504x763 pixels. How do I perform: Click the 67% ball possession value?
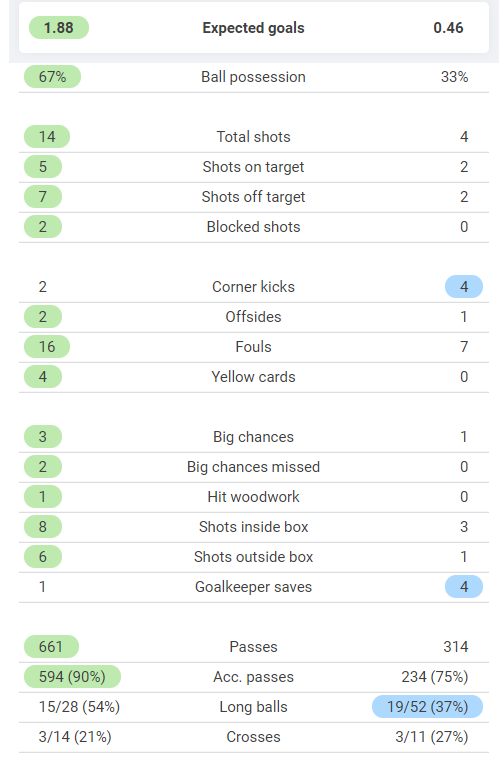tap(53, 76)
